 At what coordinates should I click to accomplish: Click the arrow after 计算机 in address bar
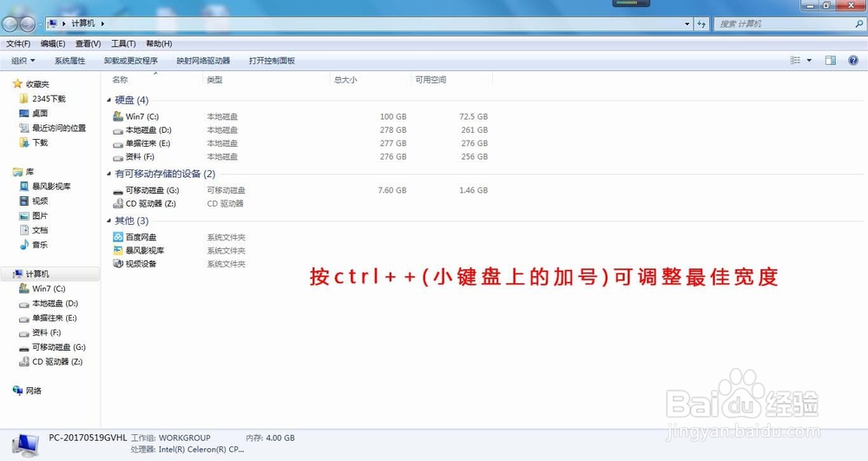point(102,23)
